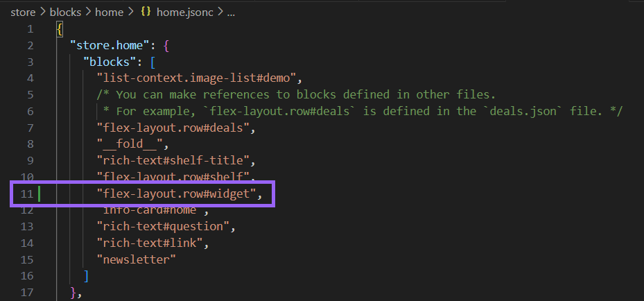Click the JSON braces icon in breadcrumb
Image resolution: width=644 pixels, height=301 pixels.
click(146, 12)
